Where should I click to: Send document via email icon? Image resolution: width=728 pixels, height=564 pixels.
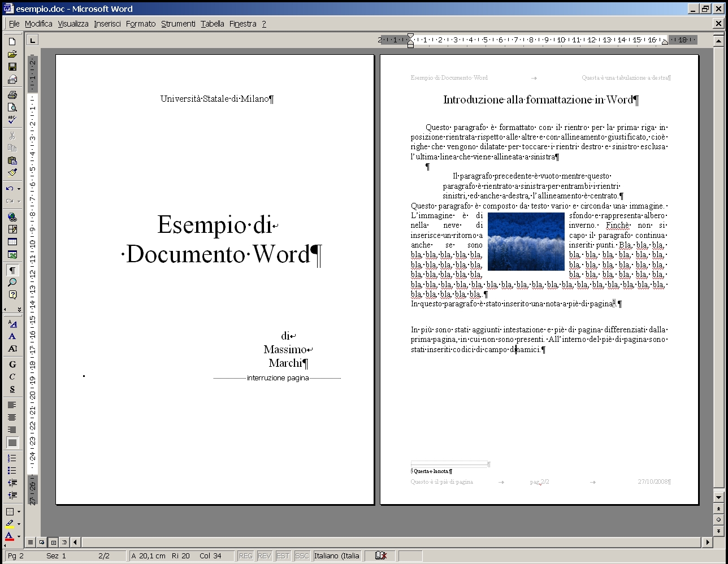click(x=12, y=79)
